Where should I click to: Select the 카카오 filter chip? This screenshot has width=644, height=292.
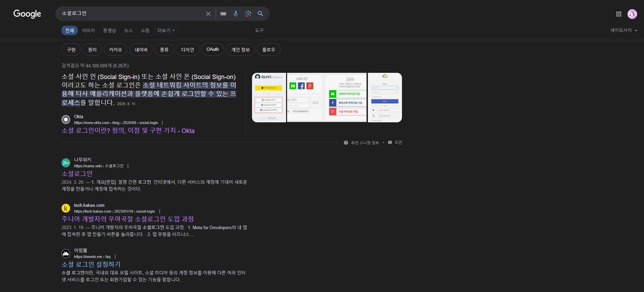pos(116,49)
